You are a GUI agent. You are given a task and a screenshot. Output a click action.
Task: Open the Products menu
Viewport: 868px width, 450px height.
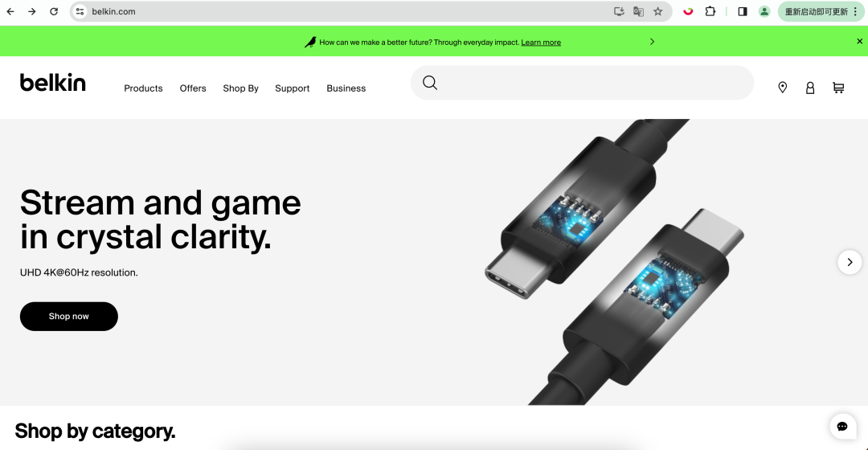(x=143, y=88)
